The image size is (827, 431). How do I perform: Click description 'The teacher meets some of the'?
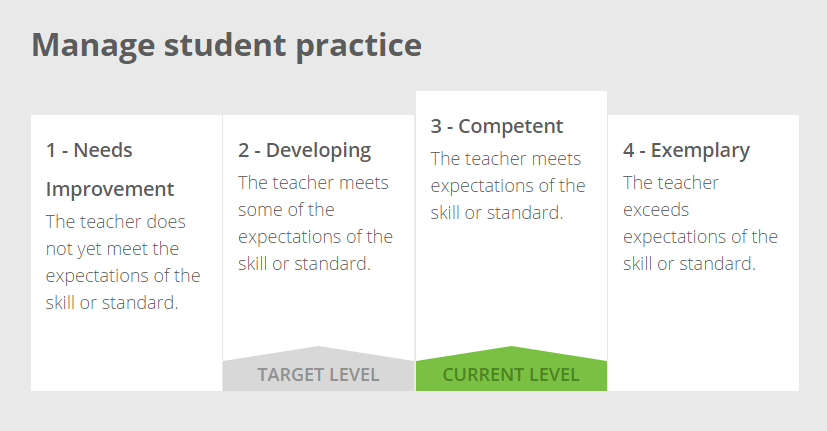[315, 223]
